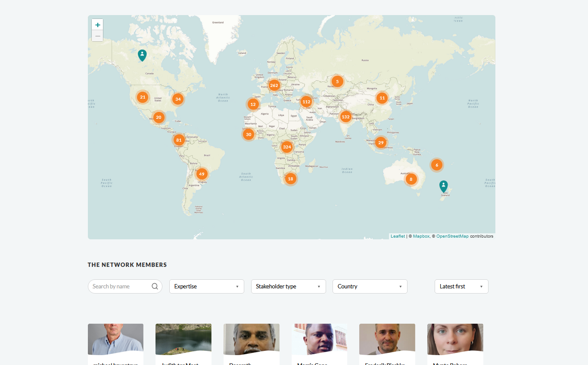Open the Stakeholder type dropdown
588x365 pixels.
(288, 286)
